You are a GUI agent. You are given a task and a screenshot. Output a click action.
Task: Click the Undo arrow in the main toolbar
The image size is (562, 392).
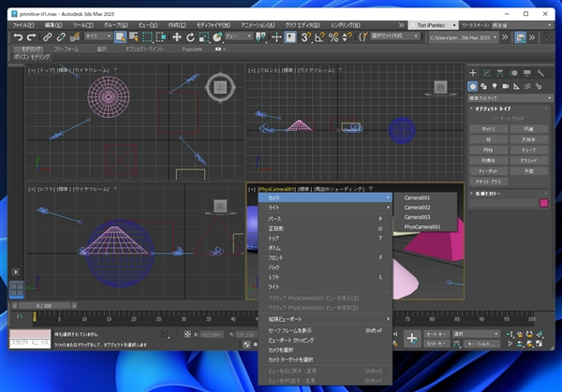coord(18,36)
